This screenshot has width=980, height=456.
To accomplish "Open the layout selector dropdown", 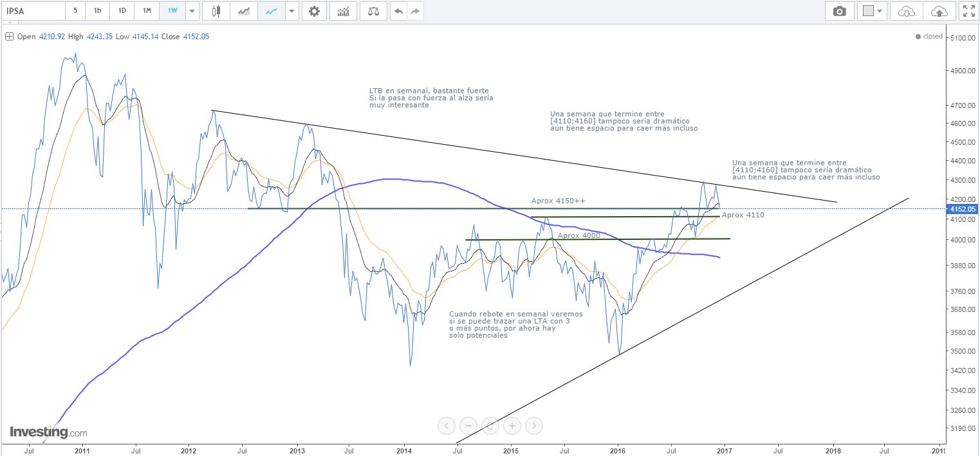I will click(x=873, y=11).
